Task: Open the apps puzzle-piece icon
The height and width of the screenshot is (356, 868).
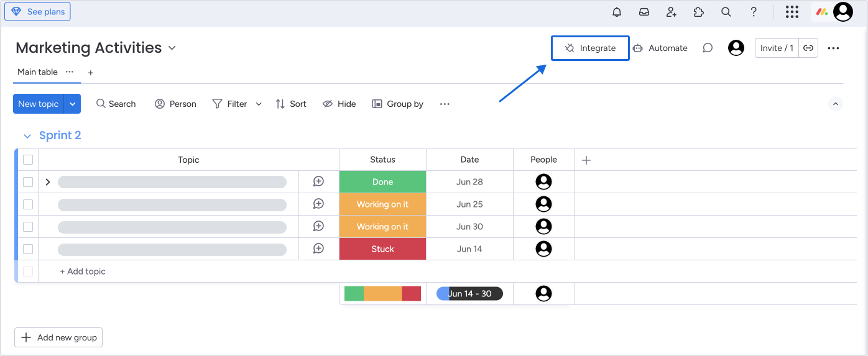Action: (698, 12)
